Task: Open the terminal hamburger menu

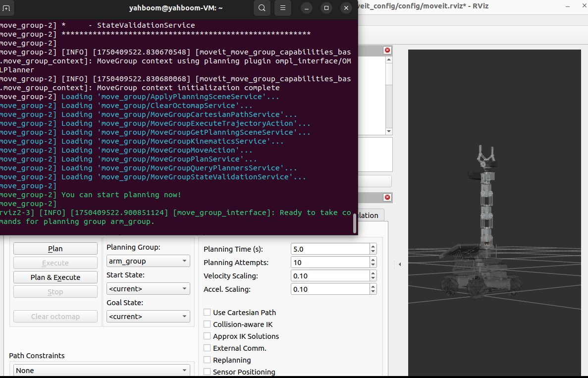Action: (283, 8)
